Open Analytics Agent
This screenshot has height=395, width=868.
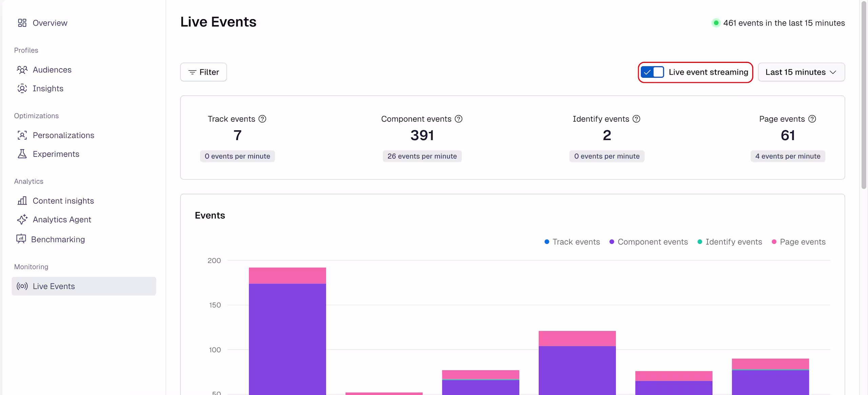point(62,219)
